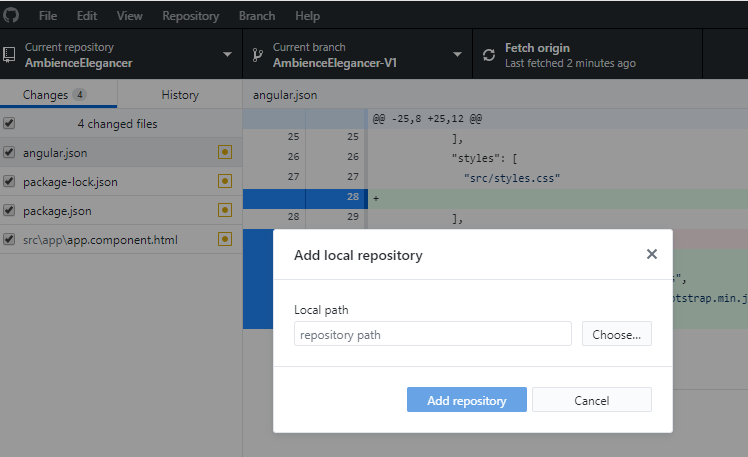Screen dimensions: 748x457
Task: Expand the Current repository dropdown arrow
Action: pyautogui.click(x=228, y=54)
